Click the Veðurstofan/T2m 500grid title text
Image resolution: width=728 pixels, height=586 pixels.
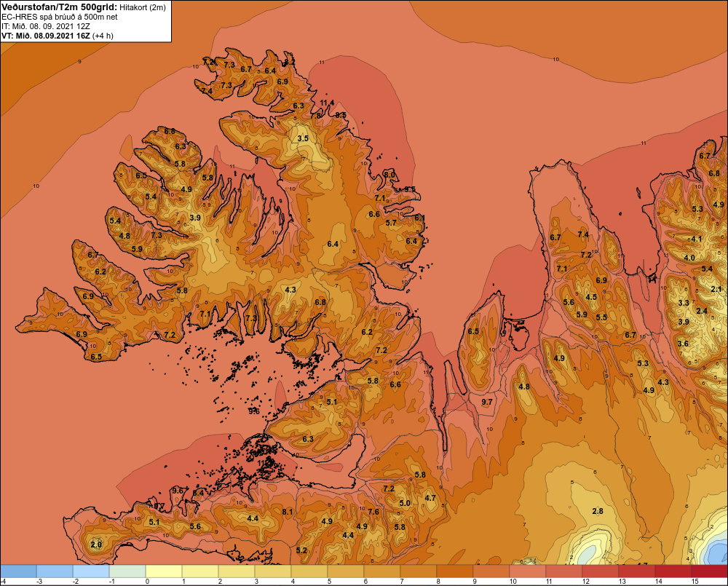point(58,7)
